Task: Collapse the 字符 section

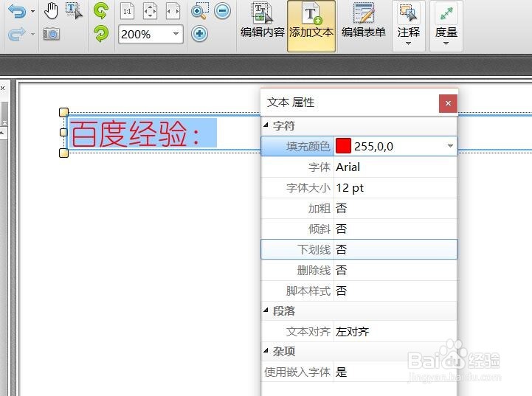Action: (266, 125)
